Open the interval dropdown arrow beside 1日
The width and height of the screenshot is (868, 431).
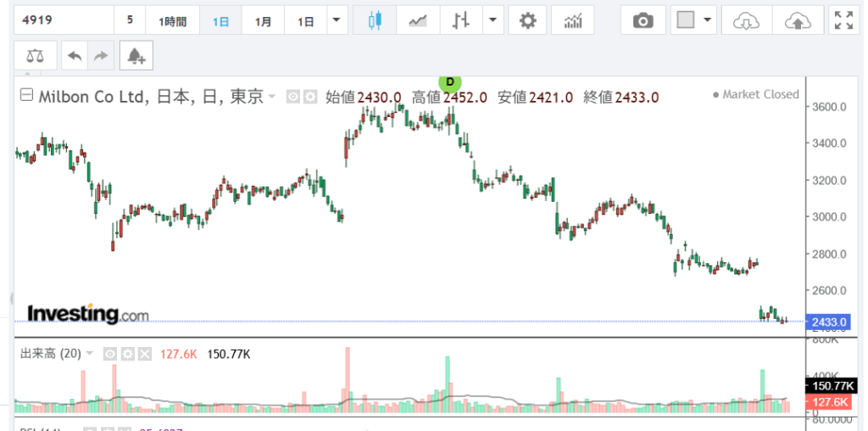337,20
